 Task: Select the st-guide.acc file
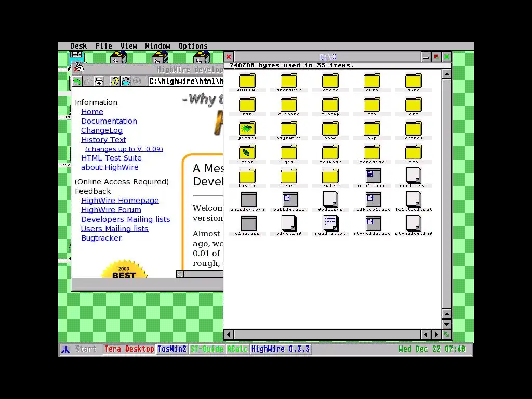[x=372, y=226]
